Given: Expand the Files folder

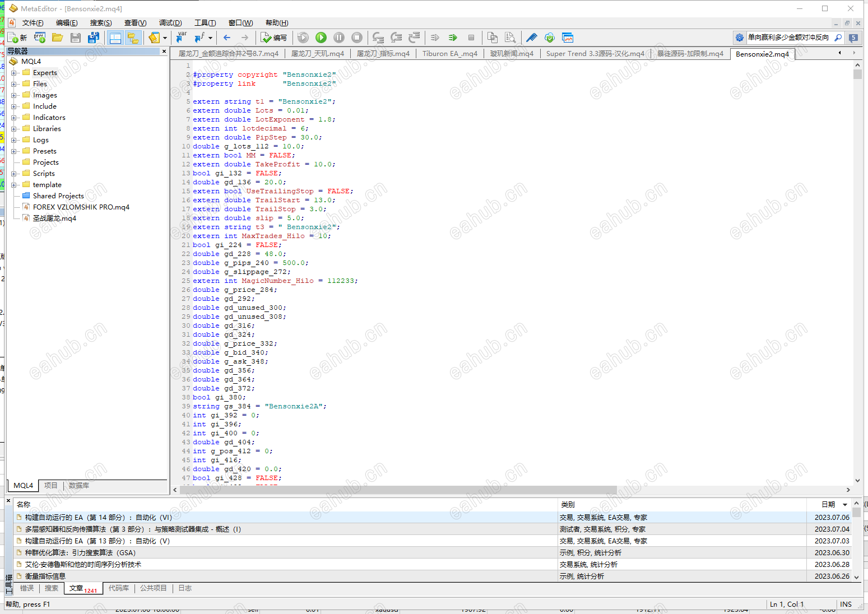Looking at the screenshot, I should click(x=14, y=84).
